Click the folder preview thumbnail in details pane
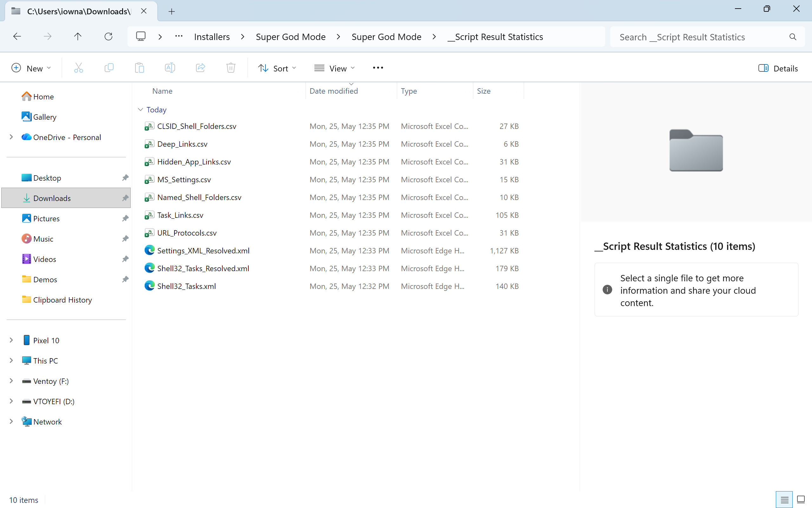 coord(696,150)
